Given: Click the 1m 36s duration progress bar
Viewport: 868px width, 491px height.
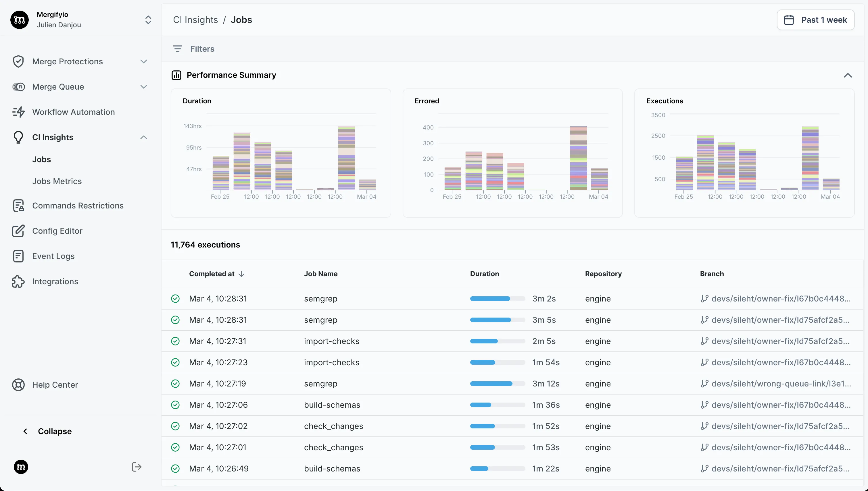Looking at the screenshot, I should click(x=498, y=405).
